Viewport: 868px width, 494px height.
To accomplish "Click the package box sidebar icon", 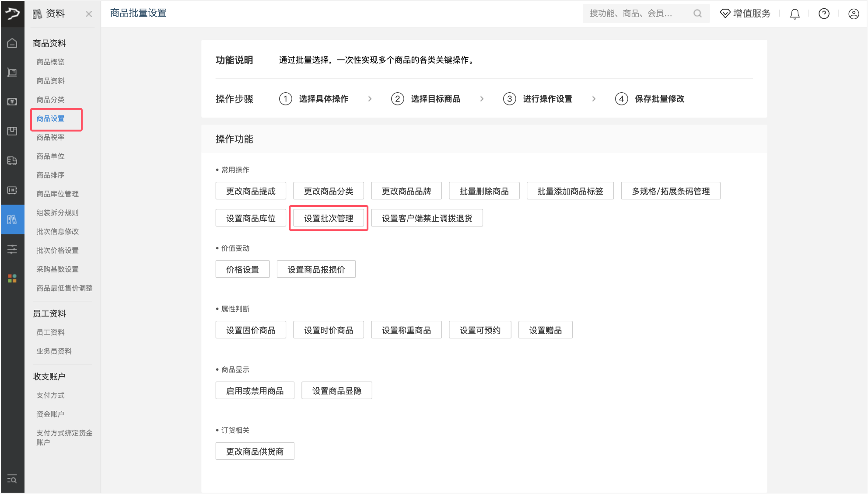I will click(x=12, y=131).
